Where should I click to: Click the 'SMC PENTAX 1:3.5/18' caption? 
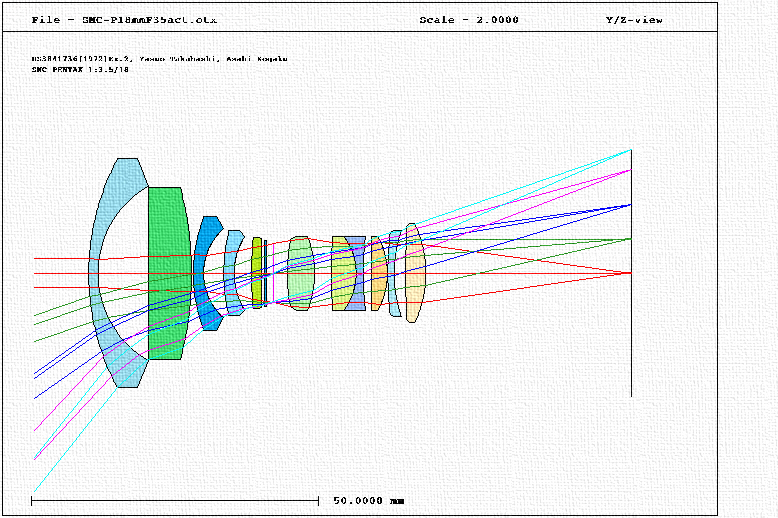(80, 69)
